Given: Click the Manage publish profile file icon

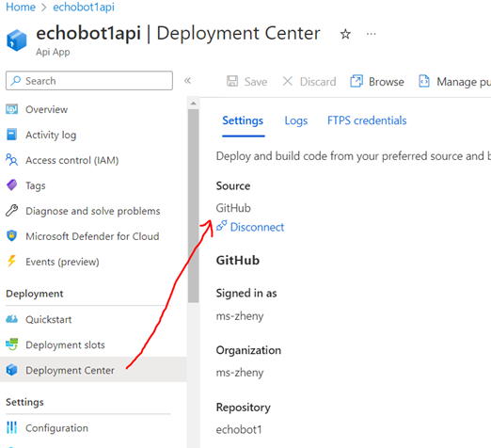Looking at the screenshot, I should tap(424, 81).
